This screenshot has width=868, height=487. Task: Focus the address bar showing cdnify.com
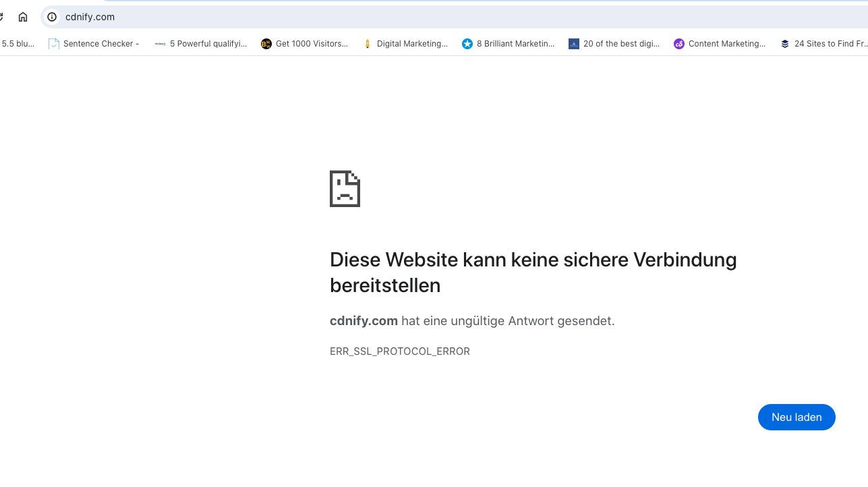point(453,17)
